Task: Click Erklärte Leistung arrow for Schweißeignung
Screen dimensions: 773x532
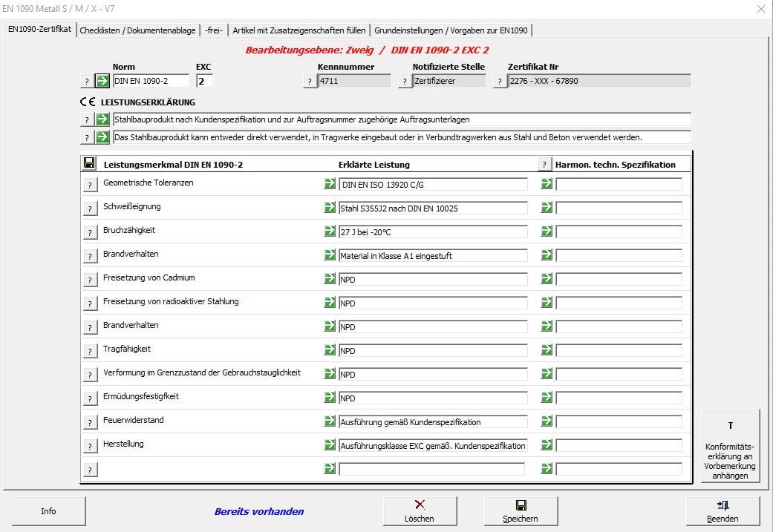Action: (x=330, y=207)
